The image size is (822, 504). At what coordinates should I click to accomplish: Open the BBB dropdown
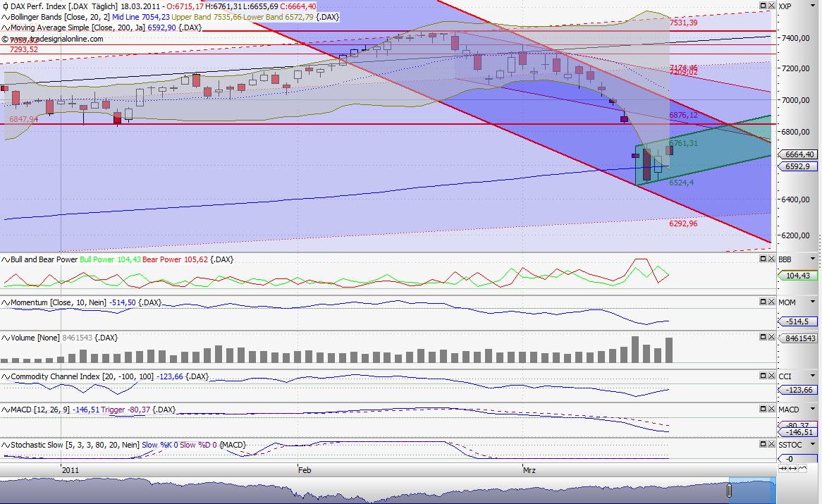pyautogui.click(x=813, y=259)
